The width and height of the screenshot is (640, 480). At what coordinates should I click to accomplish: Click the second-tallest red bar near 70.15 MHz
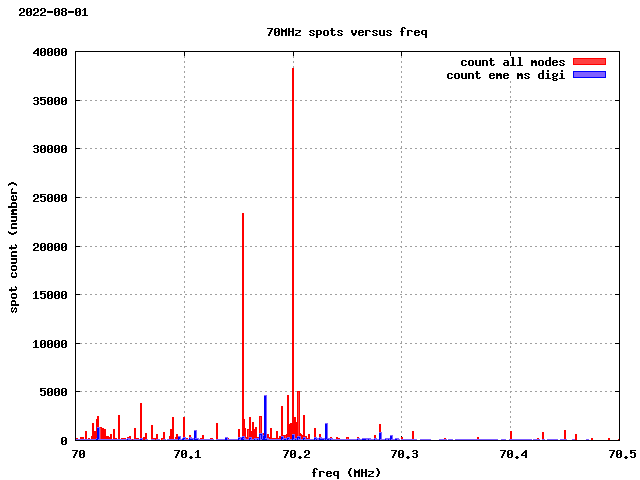coord(243,320)
